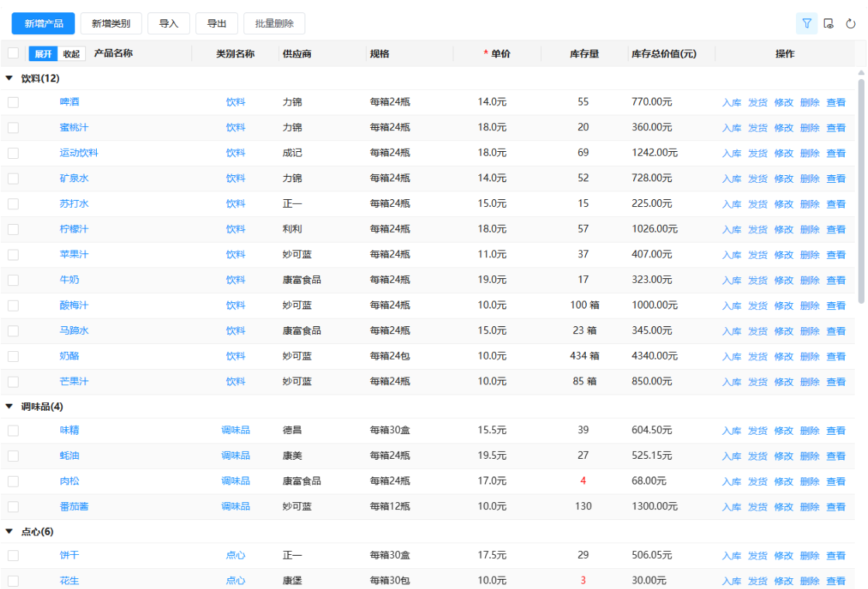Collapse the 饮料(12) group arrow
The width and height of the screenshot is (868, 589).
coord(9,78)
